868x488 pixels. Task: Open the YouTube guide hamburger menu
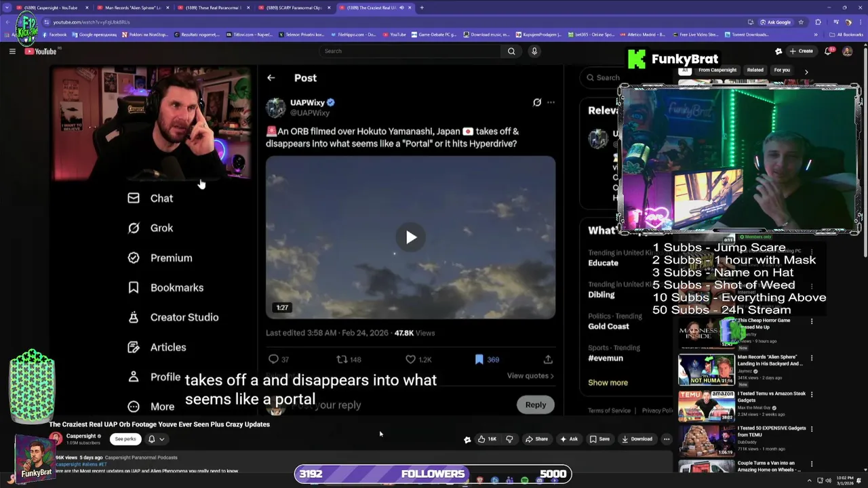pos(12,52)
